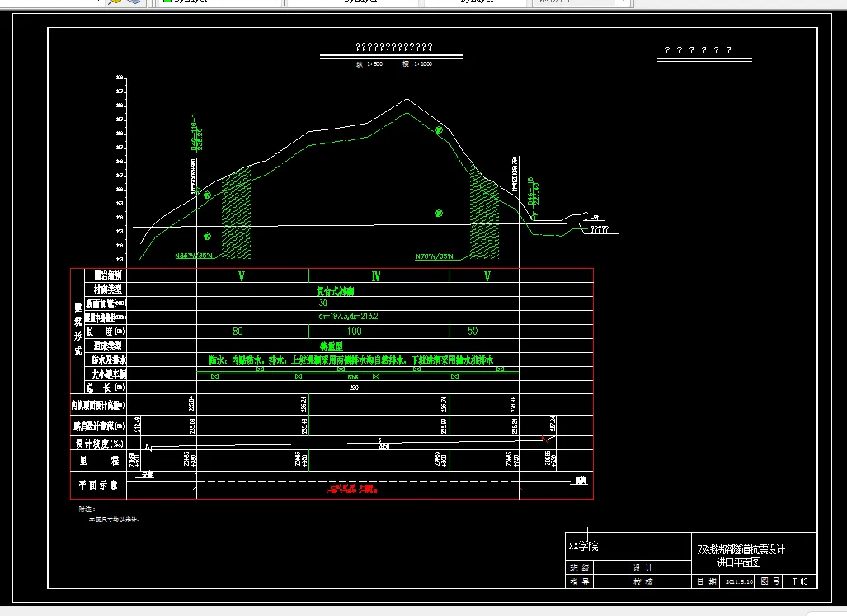
Task: Click the 'V' grade above length 80
Action: click(x=242, y=276)
